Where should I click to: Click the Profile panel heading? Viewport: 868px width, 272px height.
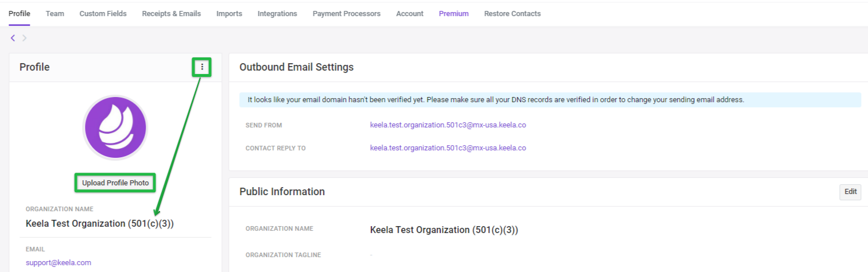click(34, 67)
